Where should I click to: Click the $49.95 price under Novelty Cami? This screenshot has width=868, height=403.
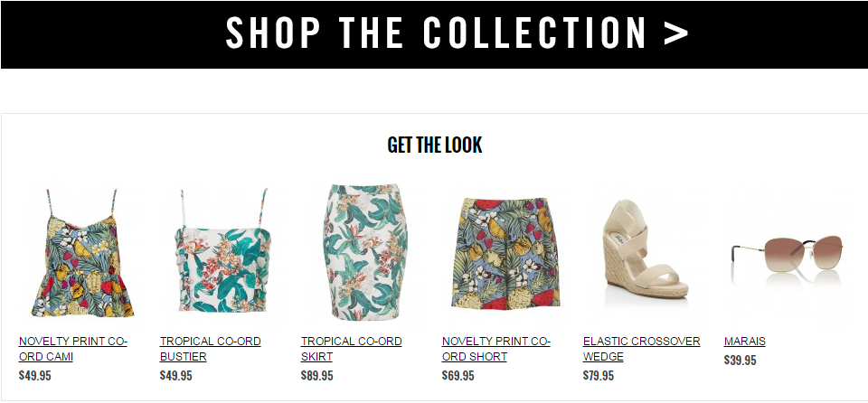(x=35, y=376)
